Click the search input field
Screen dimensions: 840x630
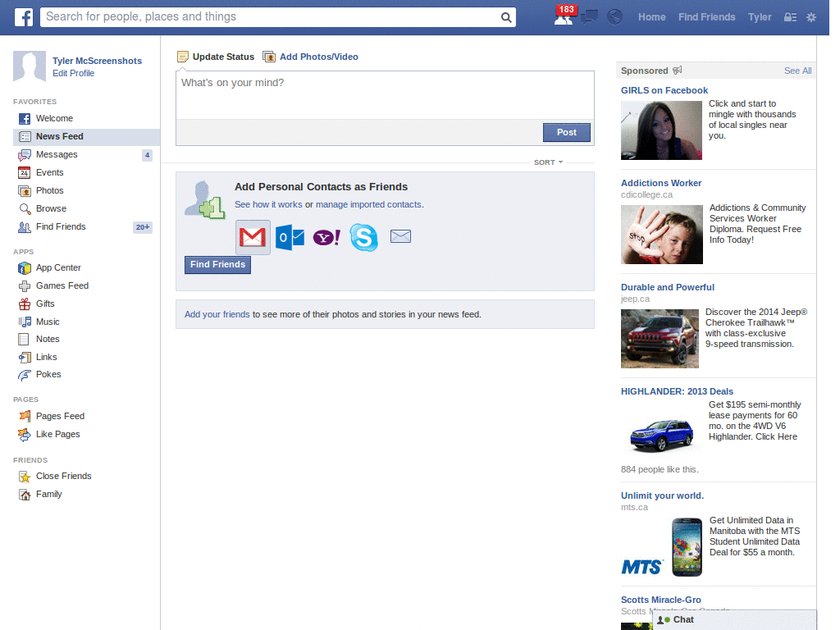click(271, 17)
